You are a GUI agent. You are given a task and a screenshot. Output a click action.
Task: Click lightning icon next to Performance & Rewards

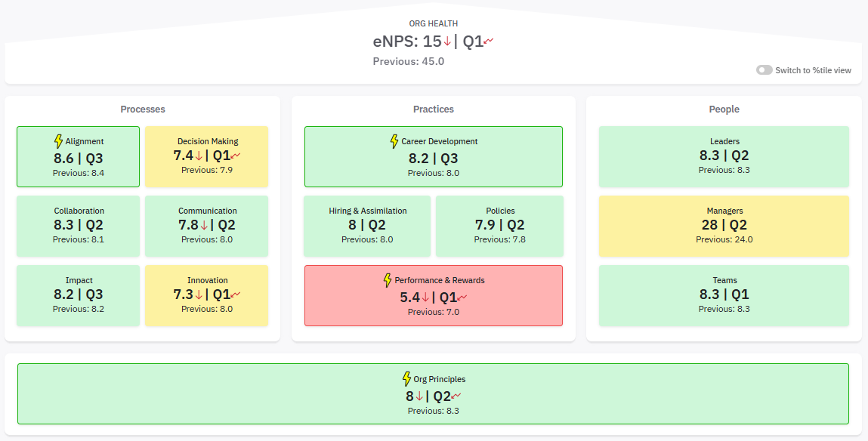(x=388, y=280)
